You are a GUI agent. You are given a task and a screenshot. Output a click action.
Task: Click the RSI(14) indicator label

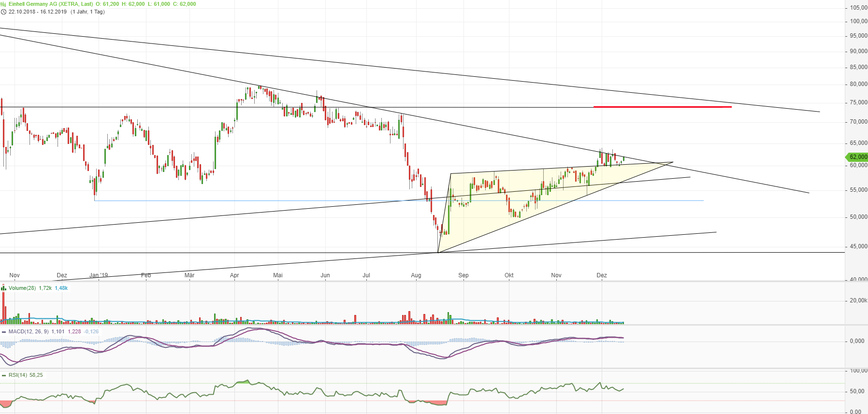point(18,375)
